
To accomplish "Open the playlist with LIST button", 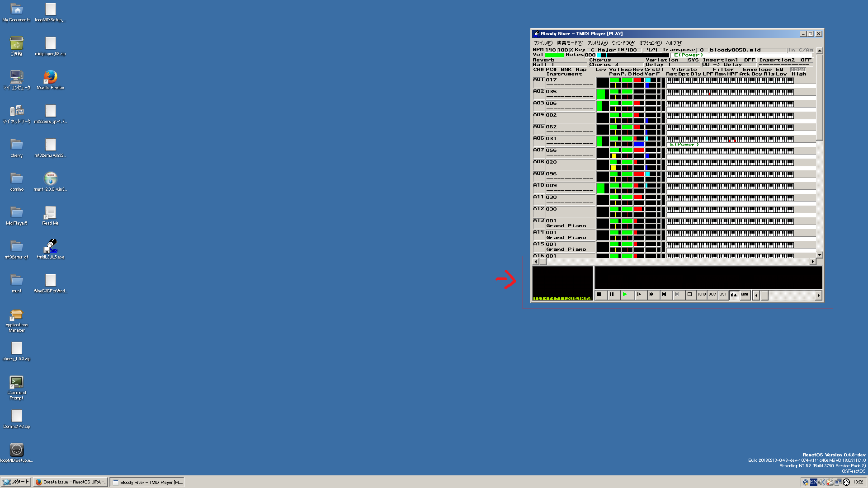I will [723, 295].
